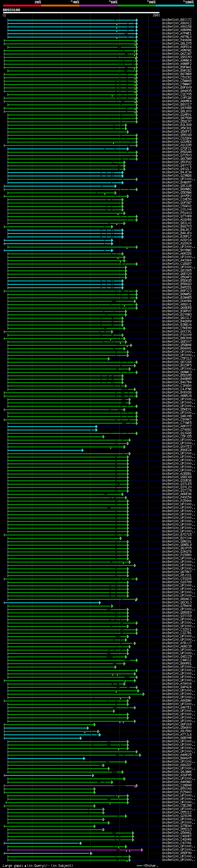
Task: Click label UniRef100_B7G715
Action: (177, 535)
